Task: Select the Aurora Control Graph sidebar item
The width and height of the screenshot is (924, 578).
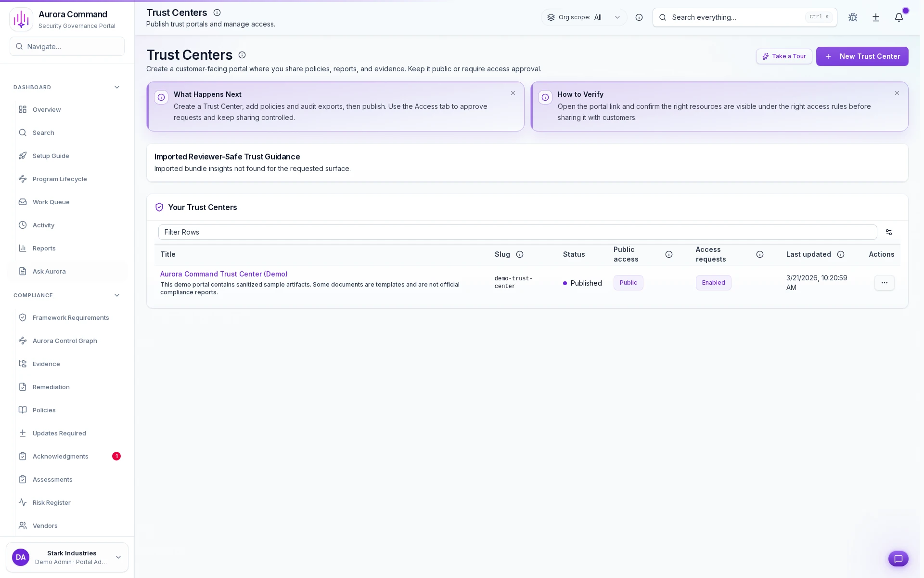Action: 65,341
